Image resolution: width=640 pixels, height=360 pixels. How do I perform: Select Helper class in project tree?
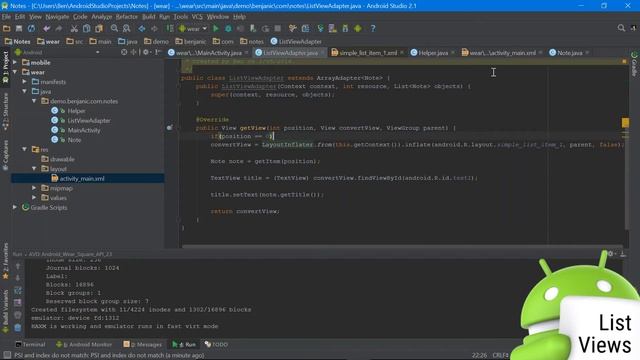coord(76,111)
